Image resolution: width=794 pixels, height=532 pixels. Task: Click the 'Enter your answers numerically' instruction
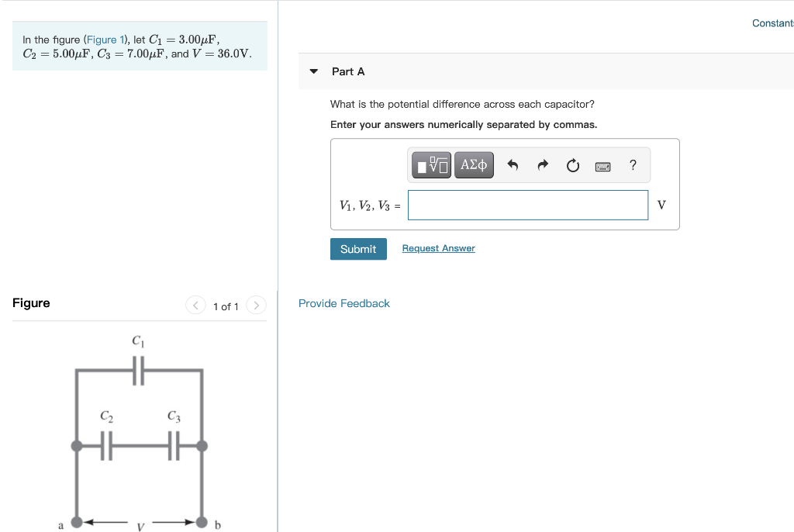464,125
